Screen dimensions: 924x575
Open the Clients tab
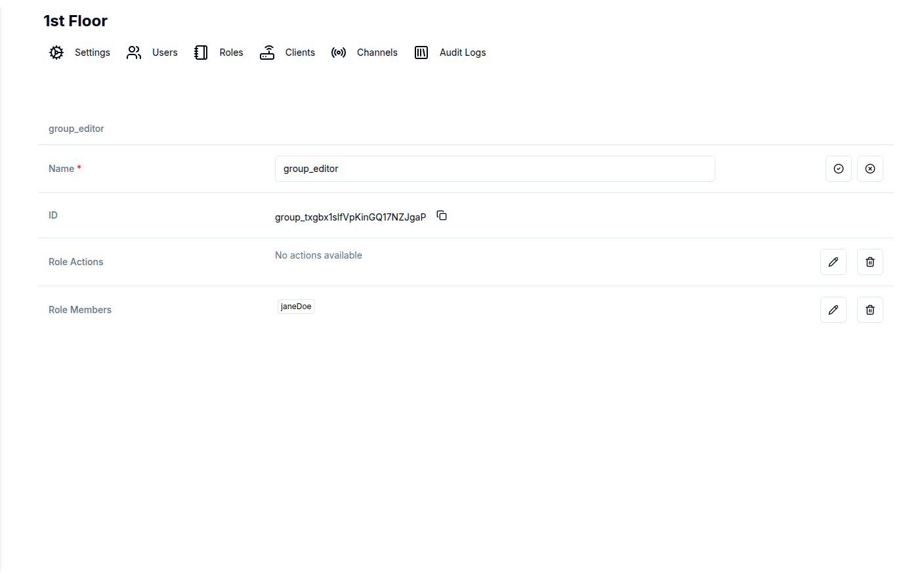click(287, 53)
